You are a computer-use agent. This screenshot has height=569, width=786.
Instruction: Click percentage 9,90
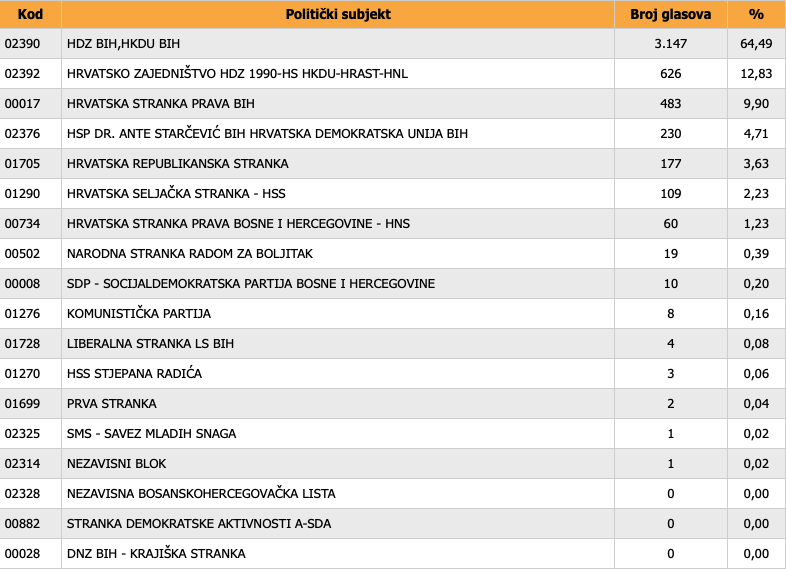click(x=756, y=104)
